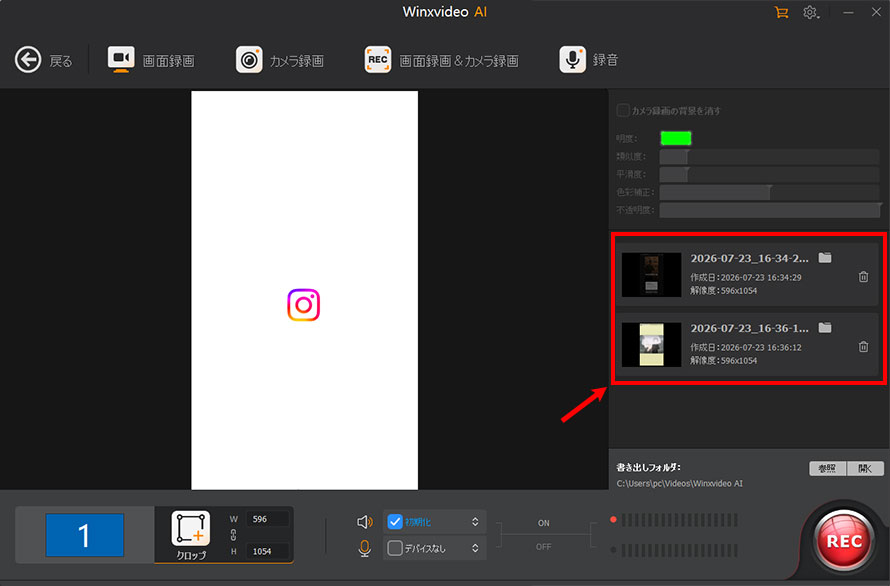Click the microphone icon
The height and width of the screenshot is (586, 890).
click(365, 549)
